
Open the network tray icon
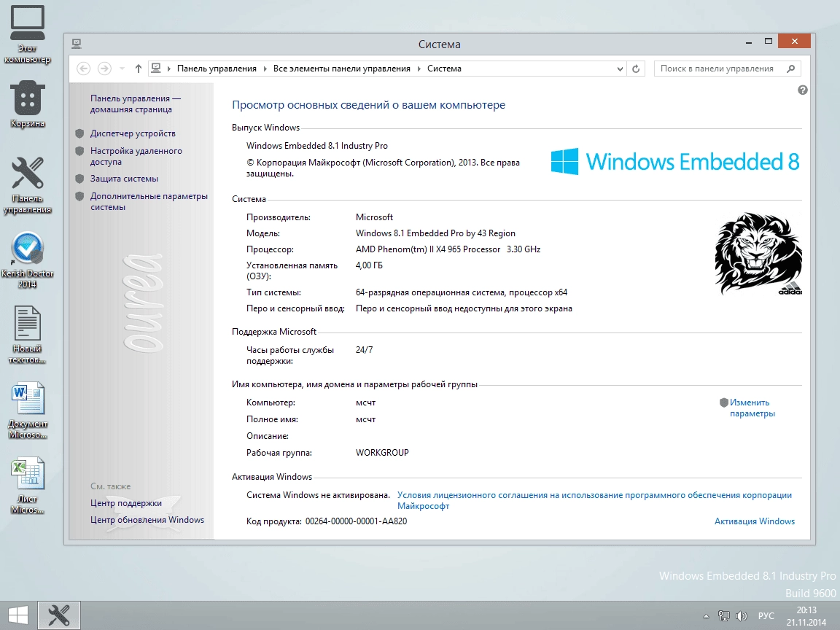(724, 616)
